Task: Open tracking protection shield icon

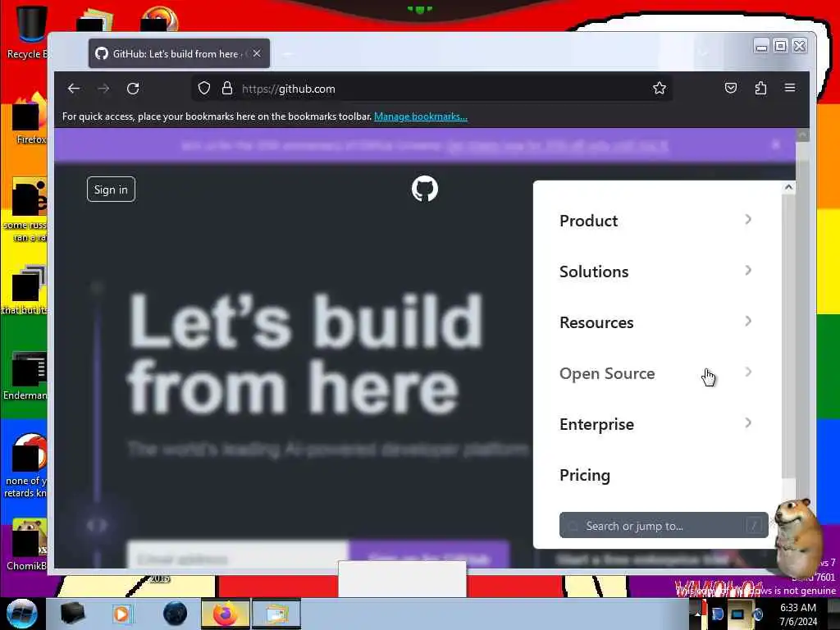Action: [204, 89]
